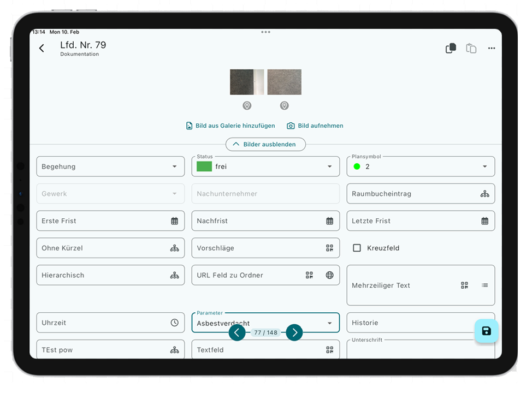
Task: Go to next record with right arrow
Action: [x=294, y=332]
